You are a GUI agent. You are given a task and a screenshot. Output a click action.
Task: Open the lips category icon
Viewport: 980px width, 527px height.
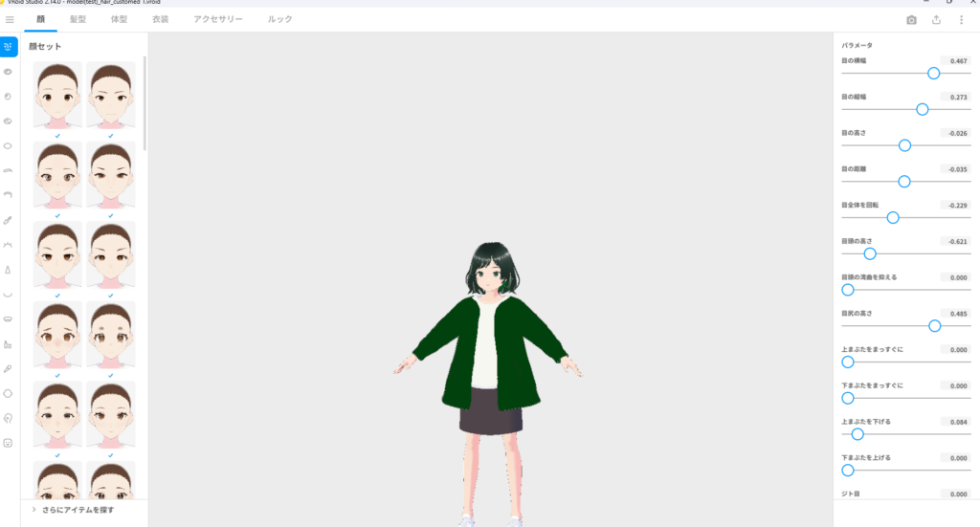8,319
